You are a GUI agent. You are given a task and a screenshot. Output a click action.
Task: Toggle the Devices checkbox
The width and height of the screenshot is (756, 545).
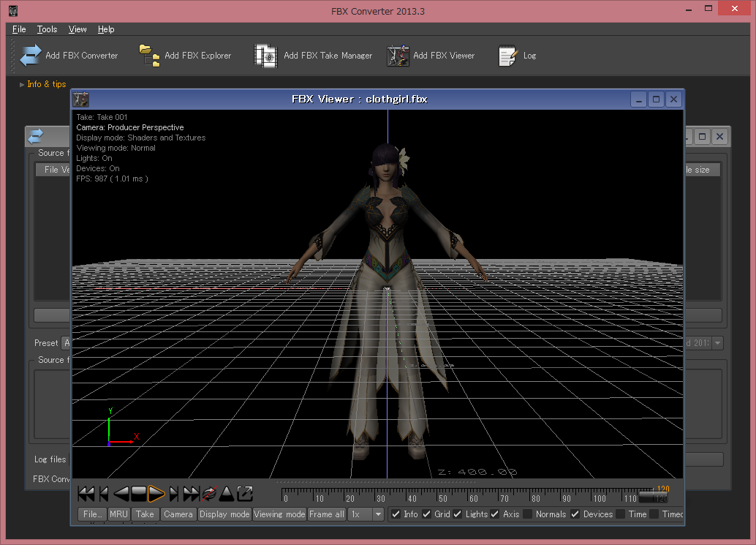pyautogui.click(x=575, y=514)
